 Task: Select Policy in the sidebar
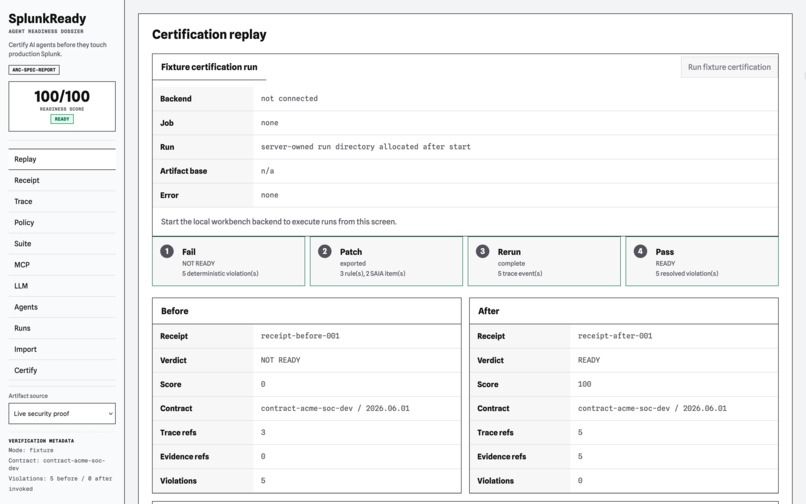pyautogui.click(x=62, y=223)
